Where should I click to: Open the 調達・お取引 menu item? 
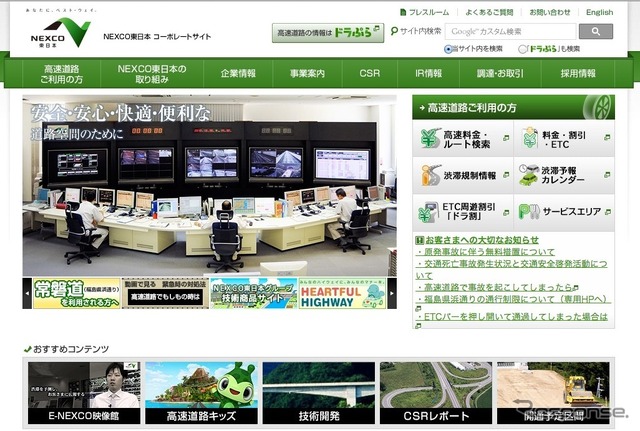(500, 73)
